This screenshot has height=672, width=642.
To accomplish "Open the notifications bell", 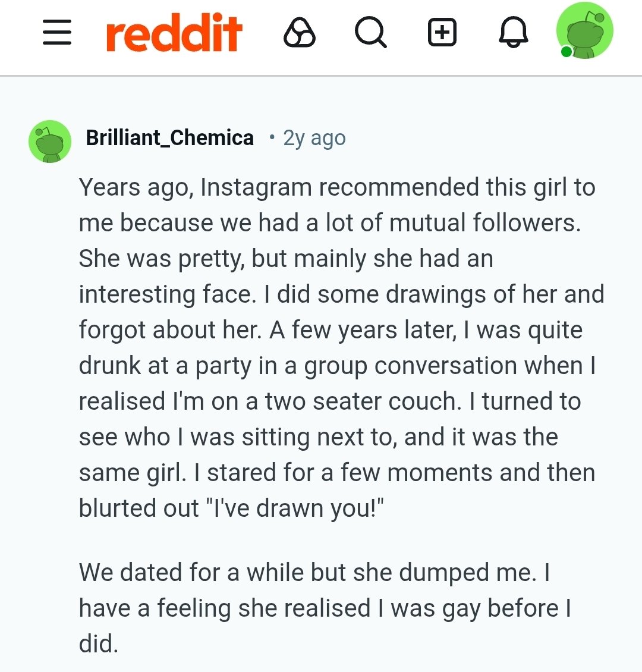I will tap(513, 32).
